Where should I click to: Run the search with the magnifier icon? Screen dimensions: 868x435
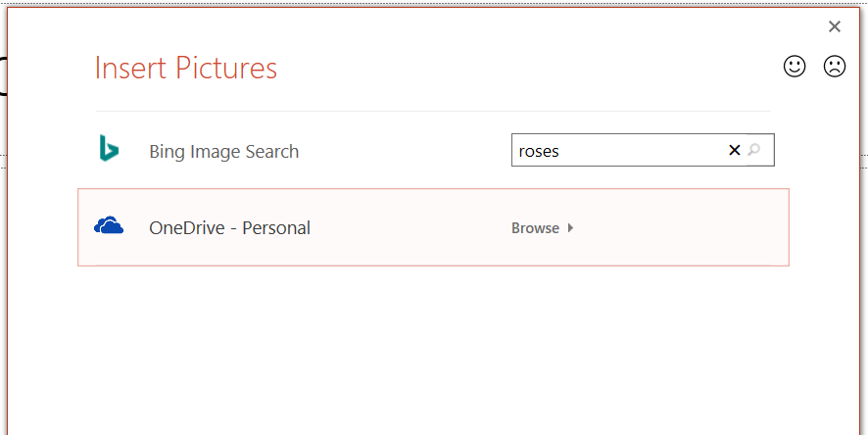pos(754,151)
